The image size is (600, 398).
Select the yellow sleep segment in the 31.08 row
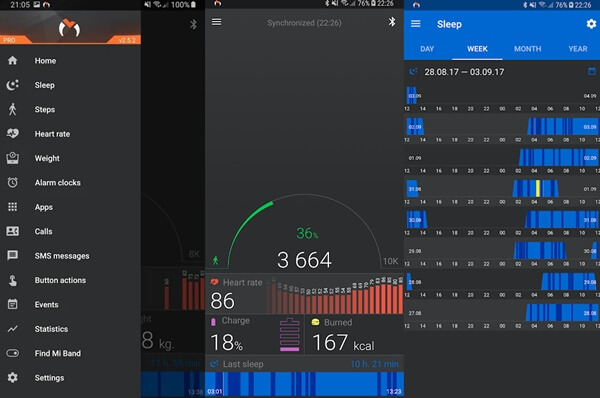[538, 188]
